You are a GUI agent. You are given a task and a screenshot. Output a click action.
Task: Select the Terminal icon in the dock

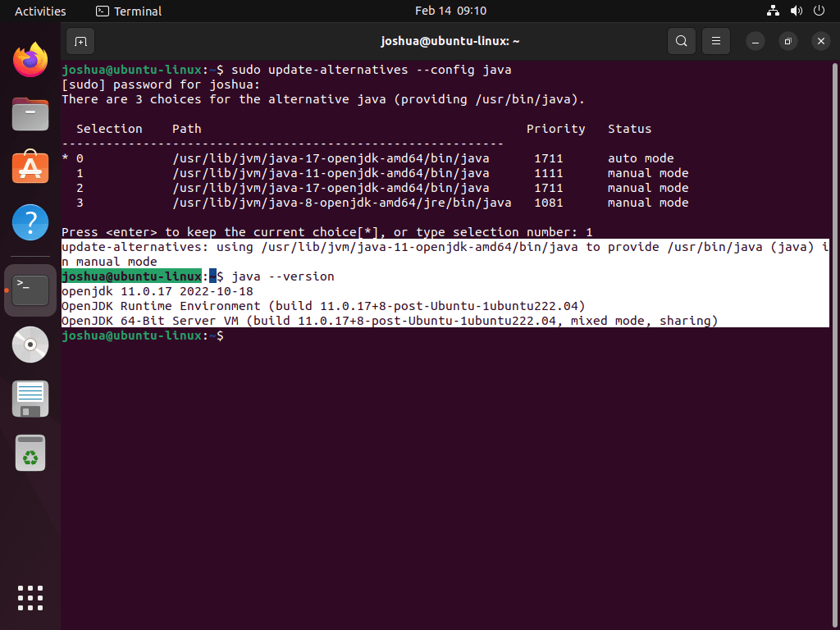click(30, 290)
